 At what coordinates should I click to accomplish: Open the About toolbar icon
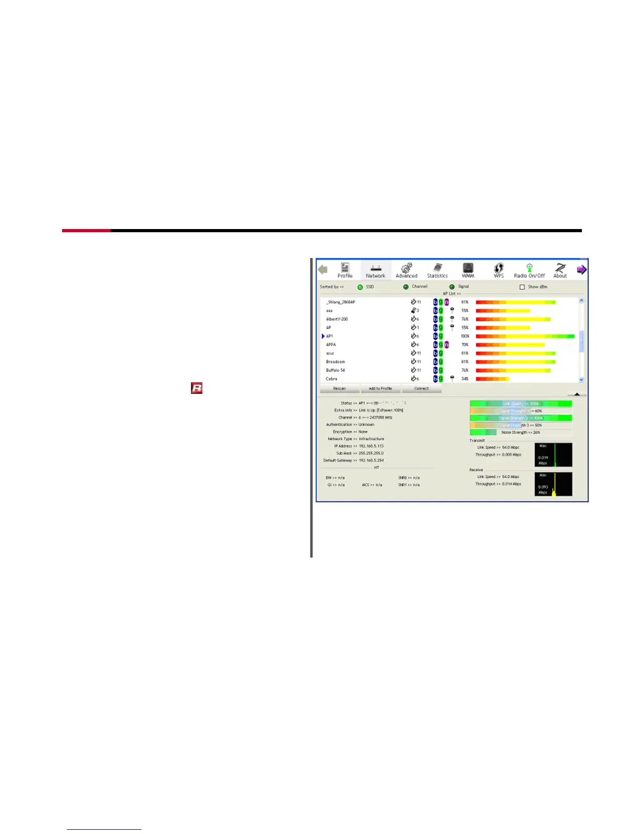point(560,270)
